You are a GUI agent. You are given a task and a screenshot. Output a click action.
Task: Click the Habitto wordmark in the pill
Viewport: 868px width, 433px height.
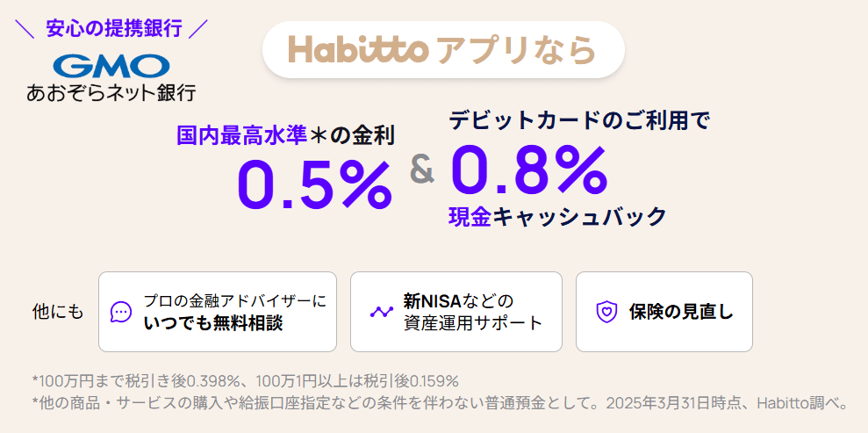click(357, 50)
